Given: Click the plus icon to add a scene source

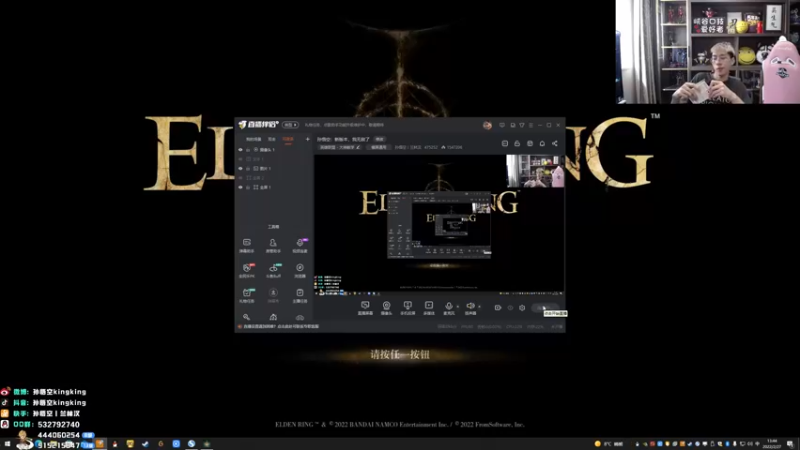Looking at the screenshot, I should tap(308, 139).
